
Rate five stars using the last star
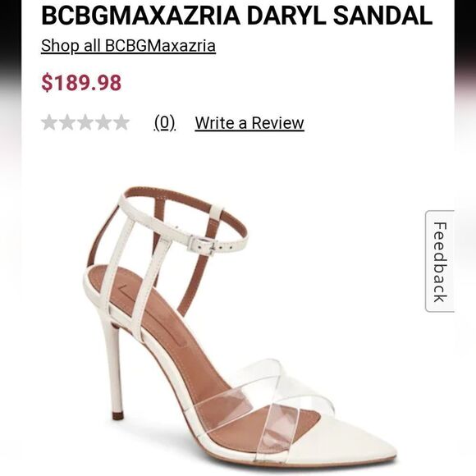click(121, 122)
